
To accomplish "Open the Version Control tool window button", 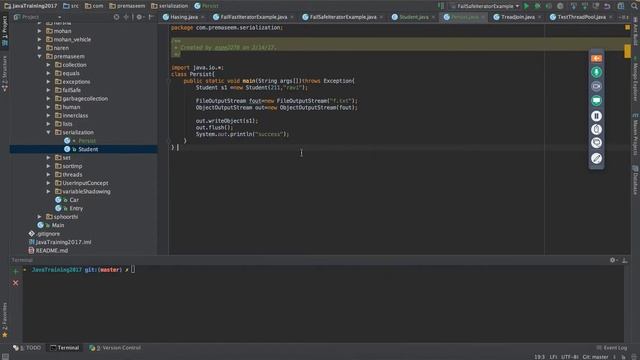I will [115, 348].
